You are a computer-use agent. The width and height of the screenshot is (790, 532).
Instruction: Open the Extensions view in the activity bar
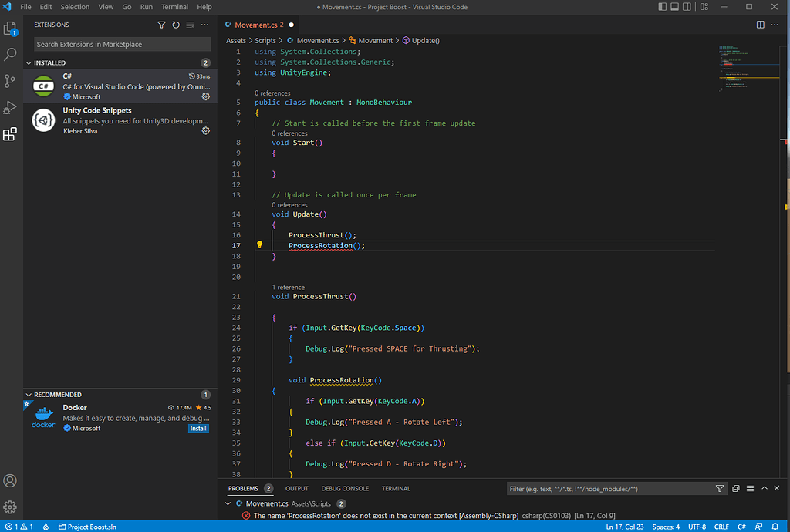(10, 133)
